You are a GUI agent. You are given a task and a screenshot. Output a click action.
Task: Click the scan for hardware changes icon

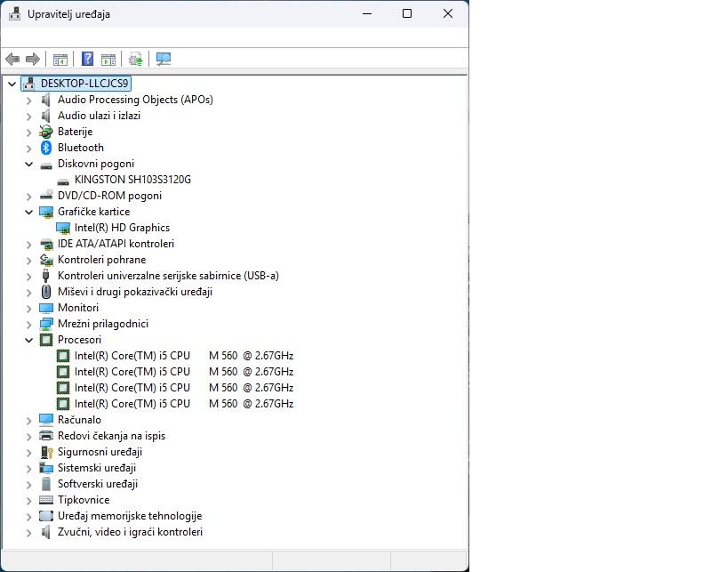[164, 59]
